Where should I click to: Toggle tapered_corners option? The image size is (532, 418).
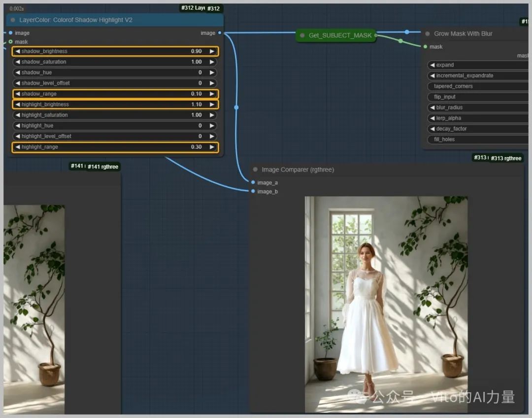(478, 86)
